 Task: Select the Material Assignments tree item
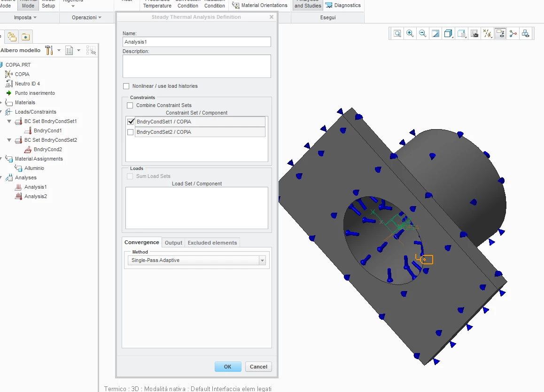pyautogui.click(x=39, y=159)
